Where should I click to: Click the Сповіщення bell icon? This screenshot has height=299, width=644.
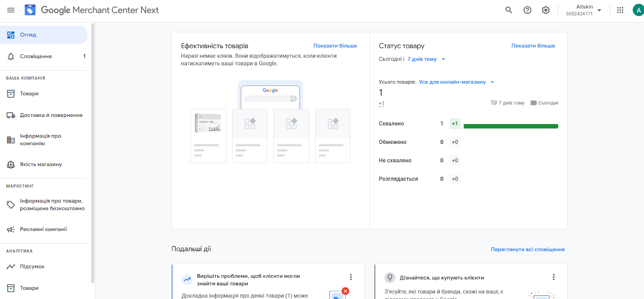point(11,56)
